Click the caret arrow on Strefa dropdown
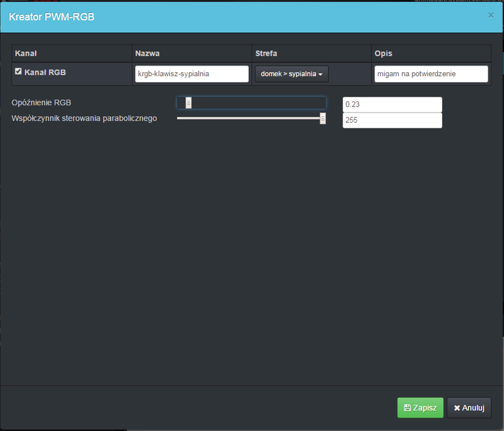The height and width of the screenshot is (431, 504). pyautogui.click(x=320, y=74)
